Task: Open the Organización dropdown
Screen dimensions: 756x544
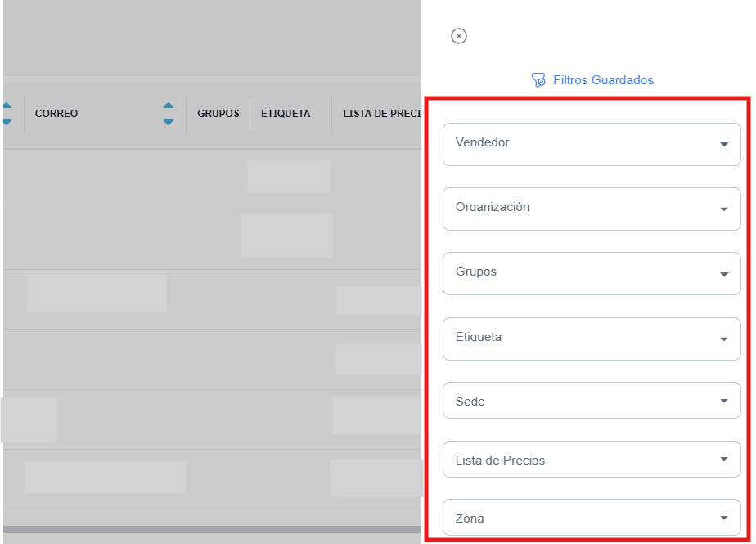Action: coord(591,209)
